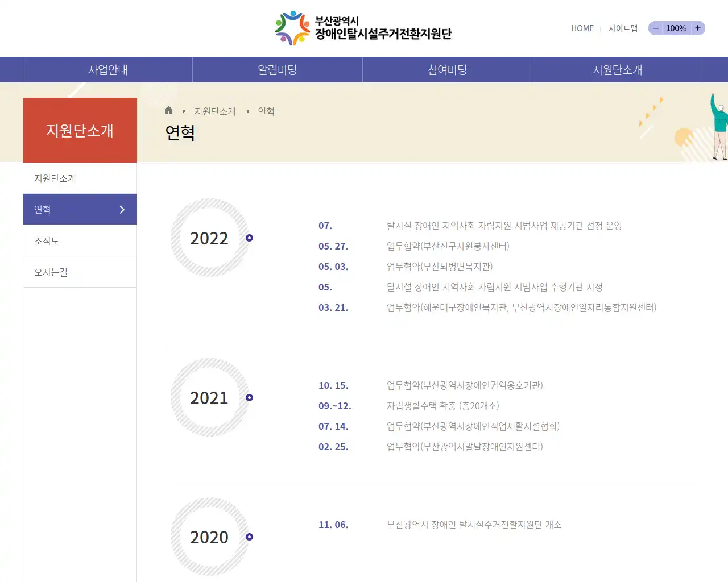This screenshot has height=582, width=728.
Task: Open the 사업안내 menu
Action: (x=107, y=69)
